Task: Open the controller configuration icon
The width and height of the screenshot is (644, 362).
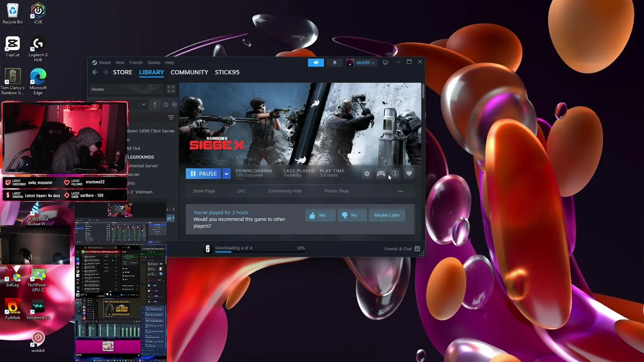Action: click(381, 173)
